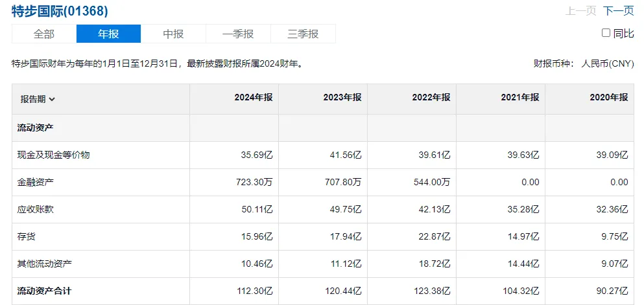Screen dimensions: 644x305
Task: Switch to 一季报 tab
Action: [x=238, y=34]
